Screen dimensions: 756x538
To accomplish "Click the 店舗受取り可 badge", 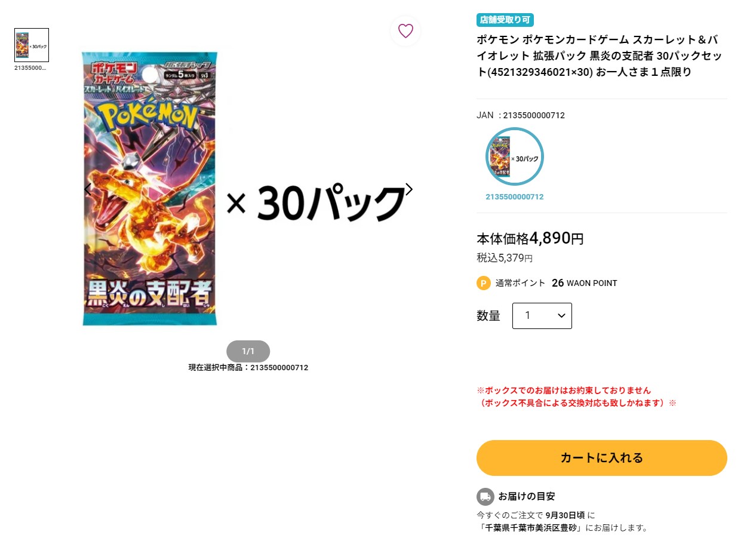I will (505, 20).
